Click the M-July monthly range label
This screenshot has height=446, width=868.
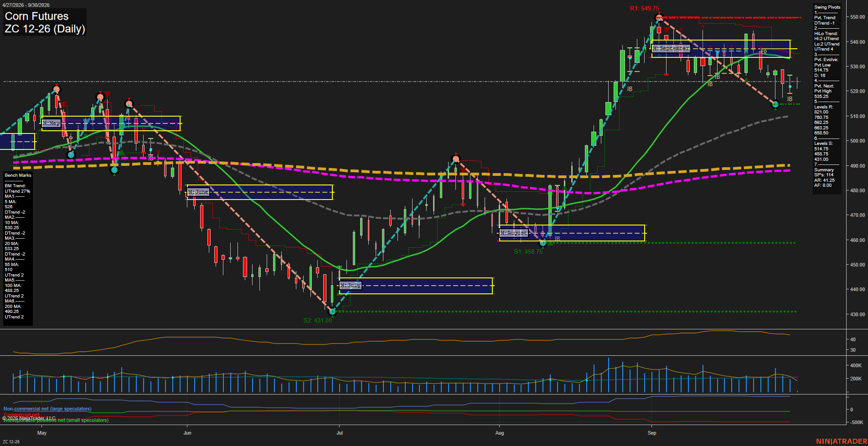pos(351,286)
